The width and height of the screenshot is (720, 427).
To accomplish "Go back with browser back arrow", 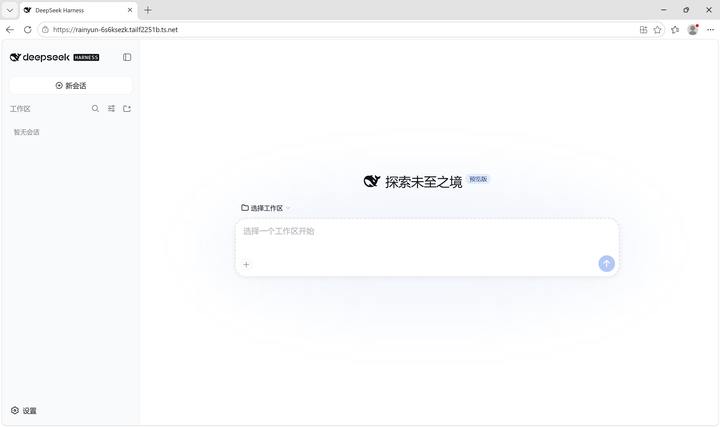I will (x=10, y=30).
